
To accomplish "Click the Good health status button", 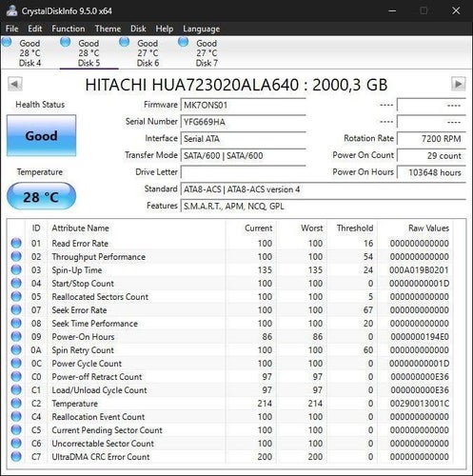I will click(x=41, y=135).
